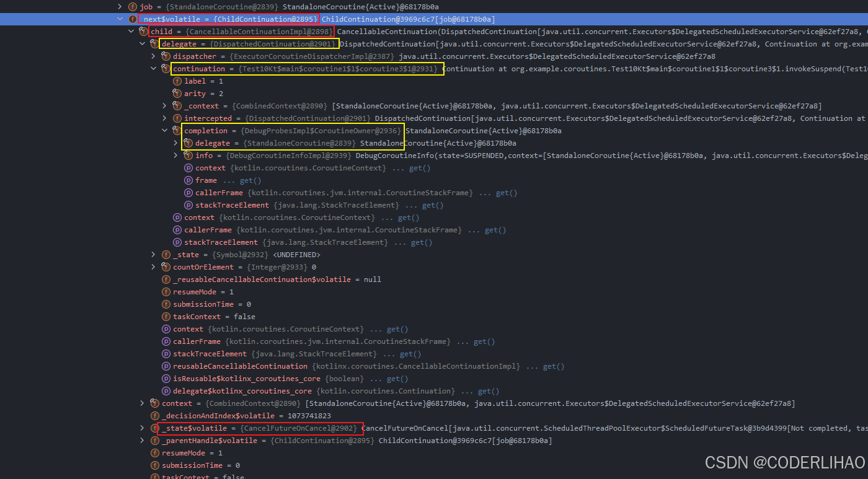Click field icon beside _state$volatile
This screenshot has width=868, height=479.
pyautogui.click(x=154, y=428)
